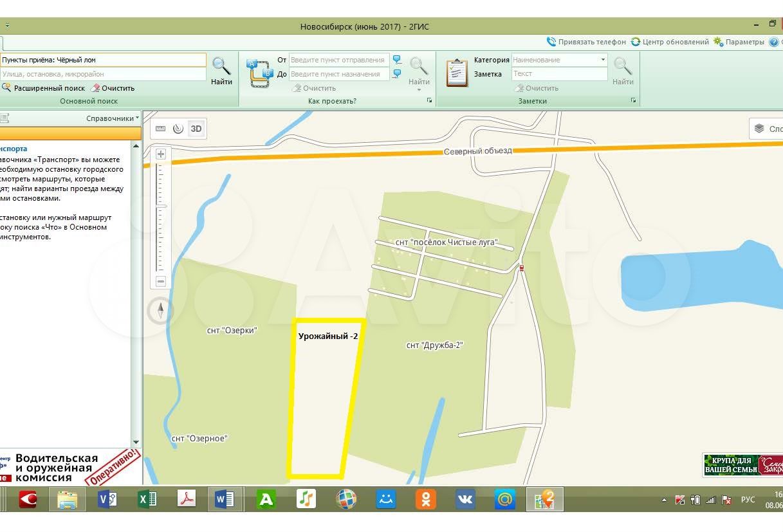Select the ruler measuring tool on map

pos(161,129)
